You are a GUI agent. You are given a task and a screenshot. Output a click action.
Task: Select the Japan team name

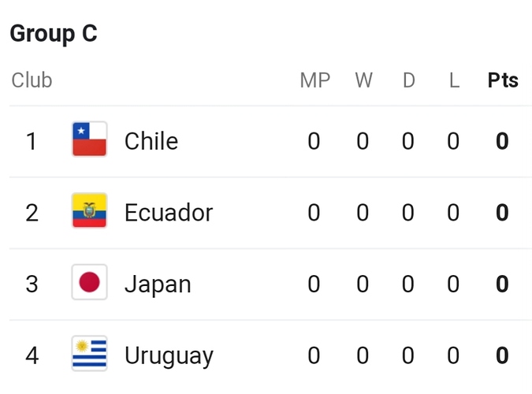(x=158, y=284)
